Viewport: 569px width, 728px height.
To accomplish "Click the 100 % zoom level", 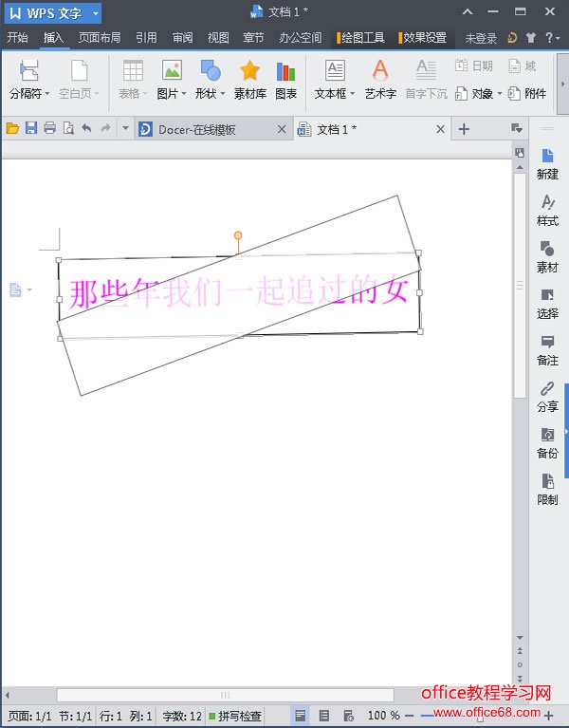I will (383, 716).
